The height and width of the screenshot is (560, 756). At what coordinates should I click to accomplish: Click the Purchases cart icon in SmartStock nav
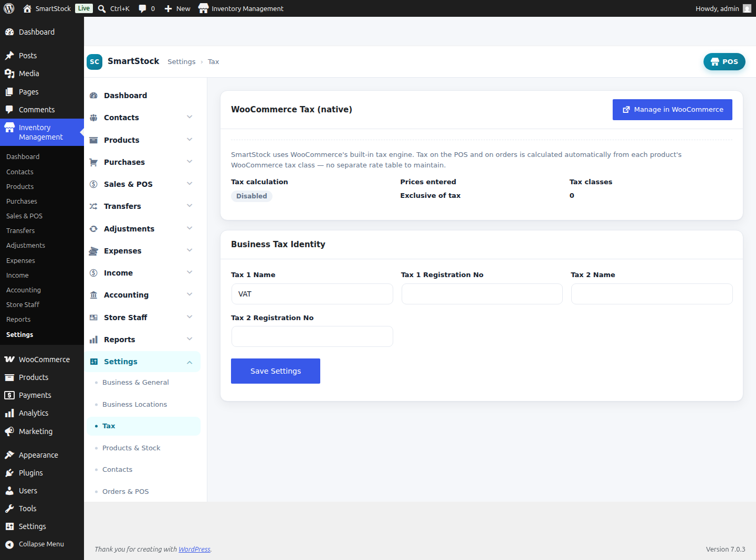(x=93, y=162)
